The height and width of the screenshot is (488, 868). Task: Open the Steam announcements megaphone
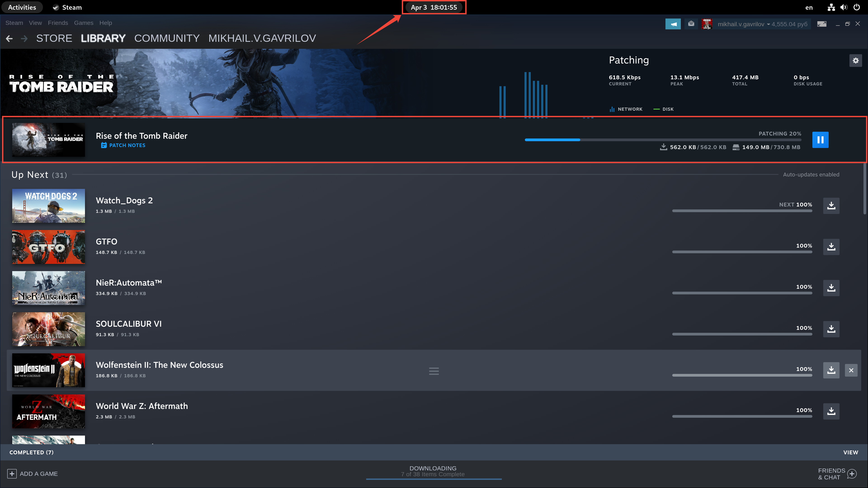pos(673,24)
